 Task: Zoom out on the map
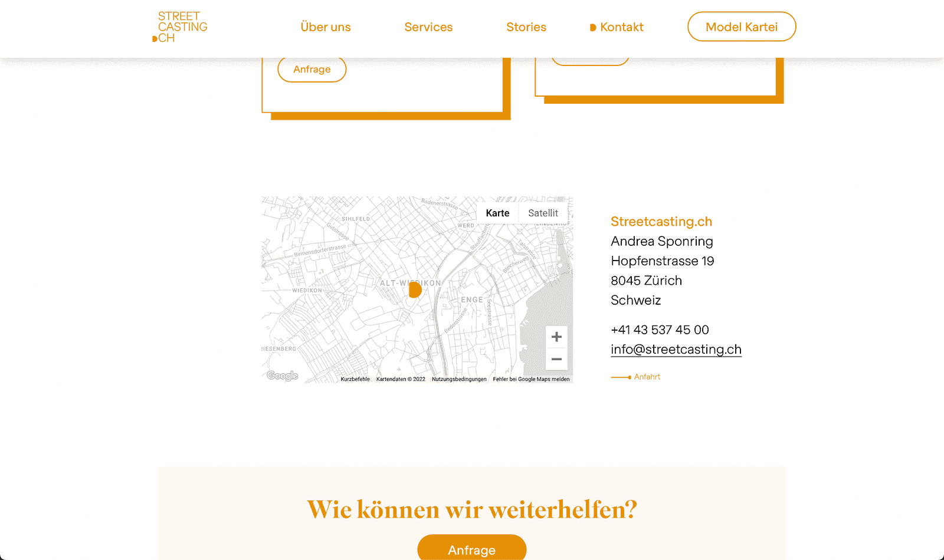click(x=556, y=359)
